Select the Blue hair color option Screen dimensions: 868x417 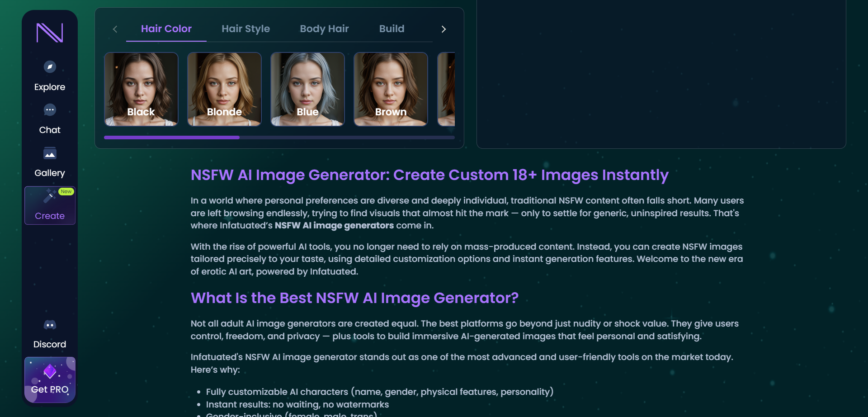point(307,89)
